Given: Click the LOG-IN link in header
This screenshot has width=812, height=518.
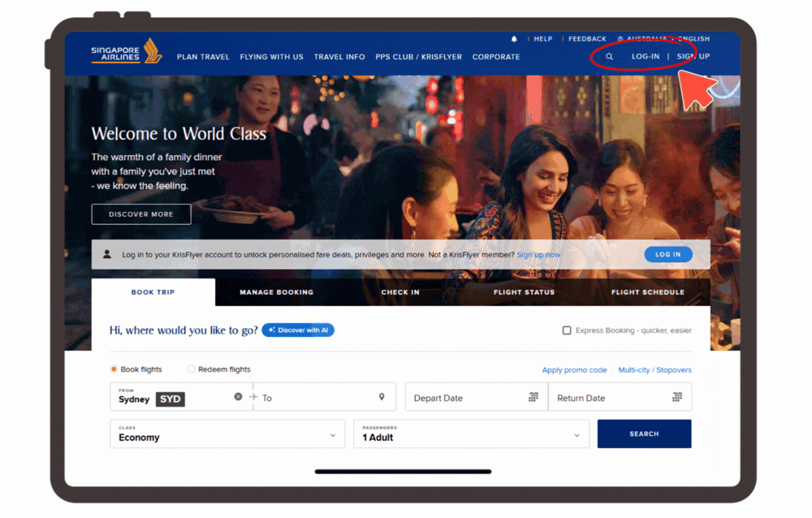Looking at the screenshot, I should pyautogui.click(x=646, y=57).
